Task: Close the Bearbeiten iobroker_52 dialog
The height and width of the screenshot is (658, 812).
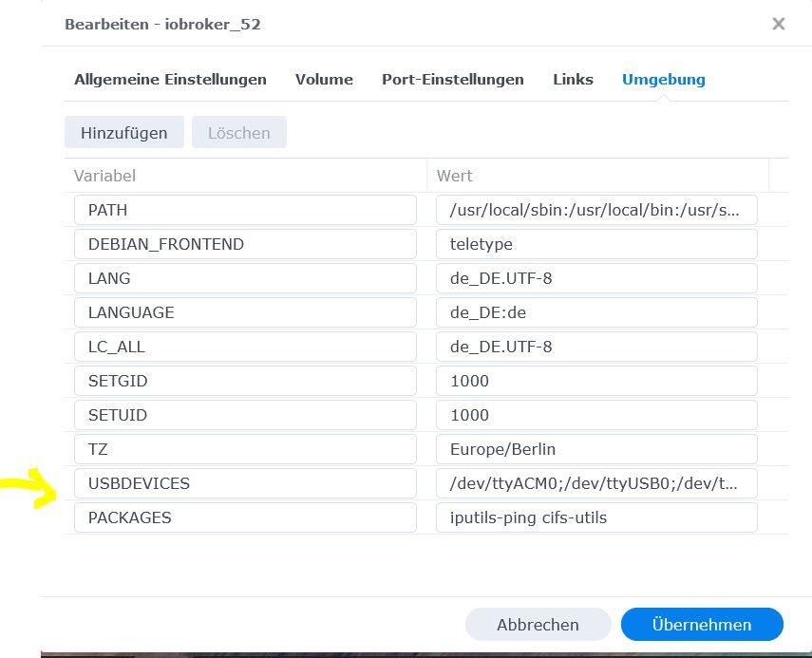Action: [x=779, y=24]
